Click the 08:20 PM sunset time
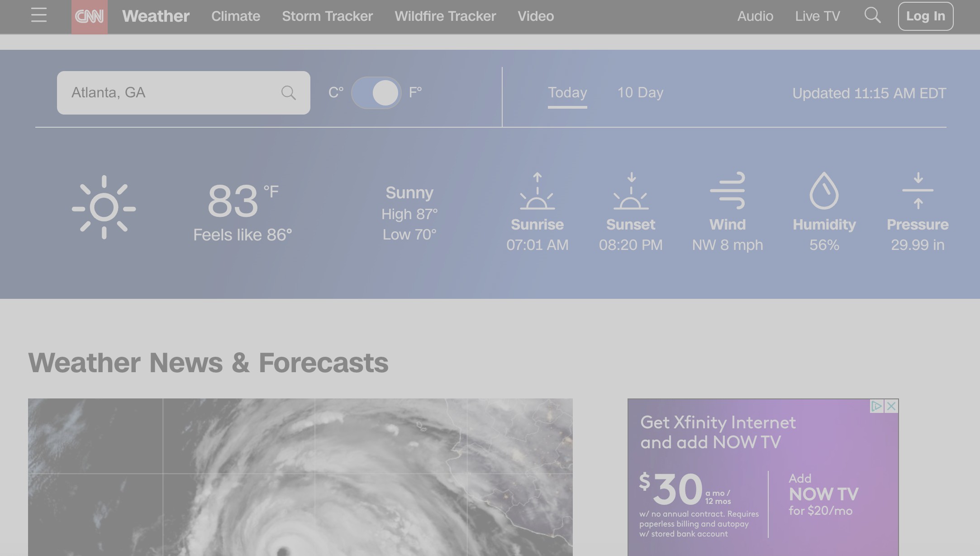Screen dimensions: 980x556 pyautogui.click(x=631, y=245)
